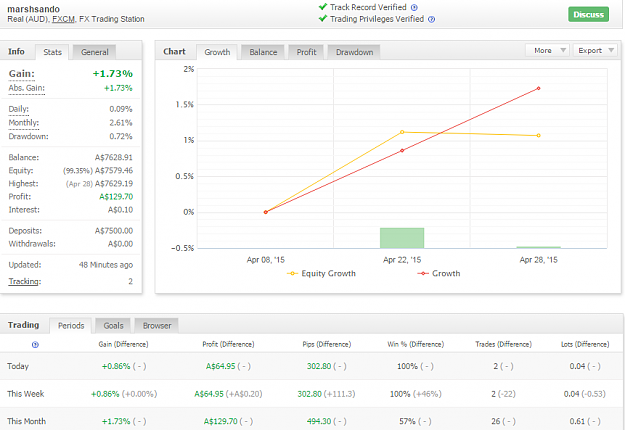625x430 pixels.
Task: Click the help icon in Trading table header
Action: pyautogui.click(x=35, y=345)
